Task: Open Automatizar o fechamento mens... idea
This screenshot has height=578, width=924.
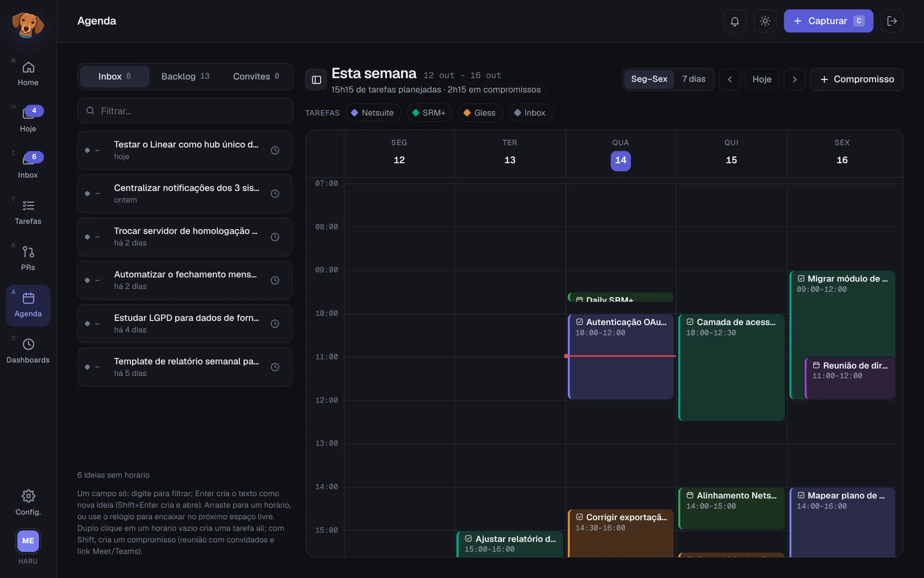Action: pyautogui.click(x=185, y=280)
